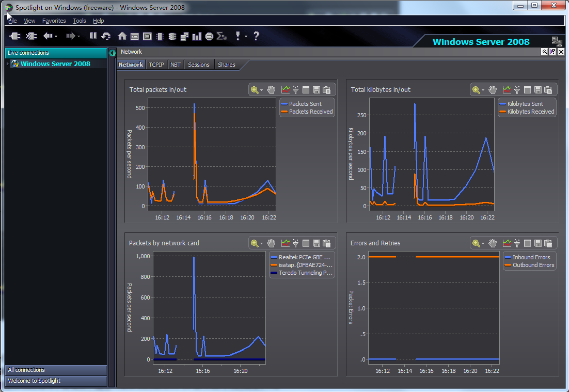Toggle Kilobytes Sent legend entry
Image resolution: width=569 pixels, height=392 pixels.
click(521, 104)
